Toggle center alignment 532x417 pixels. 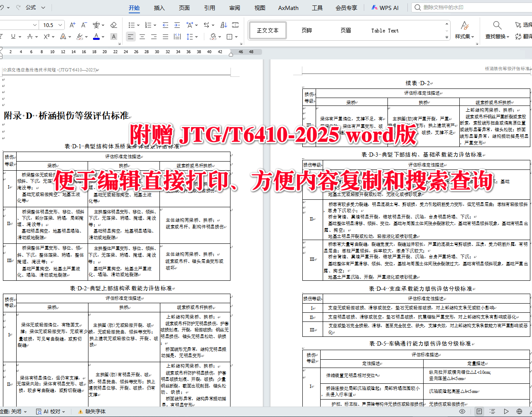click(x=142, y=37)
